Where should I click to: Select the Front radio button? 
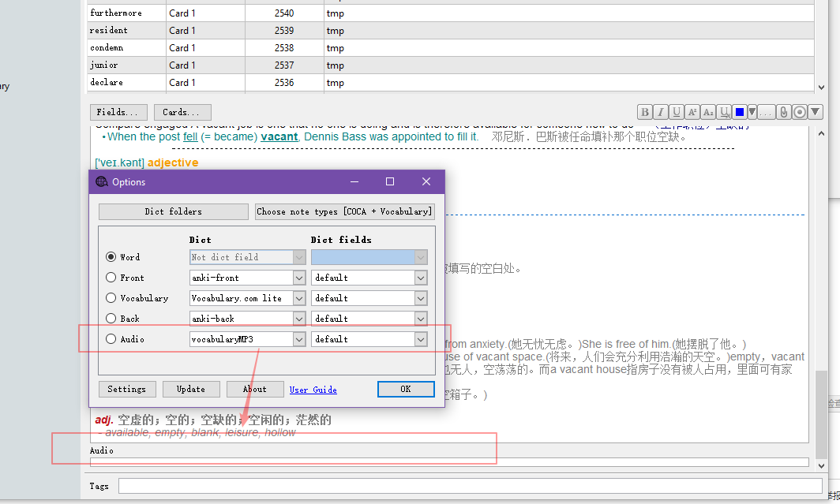[111, 277]
